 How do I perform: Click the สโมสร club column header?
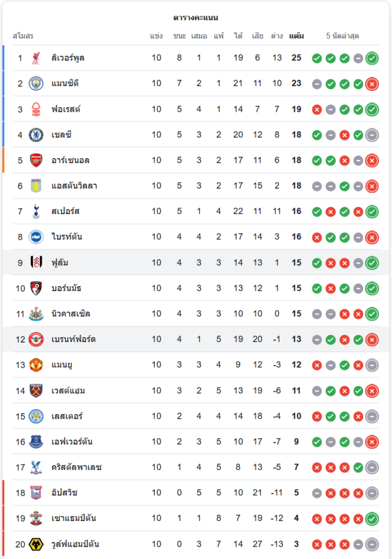(x=23, y=36)
